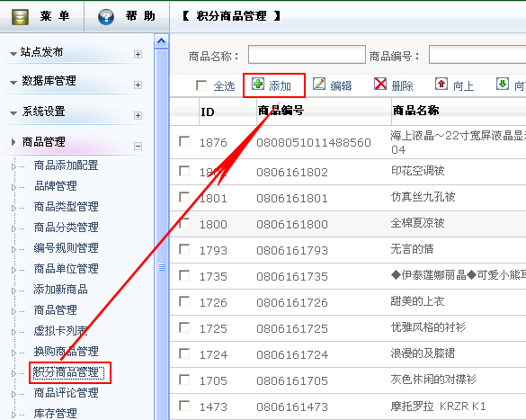Click the arrow beside 站点发布

[13, 54]
